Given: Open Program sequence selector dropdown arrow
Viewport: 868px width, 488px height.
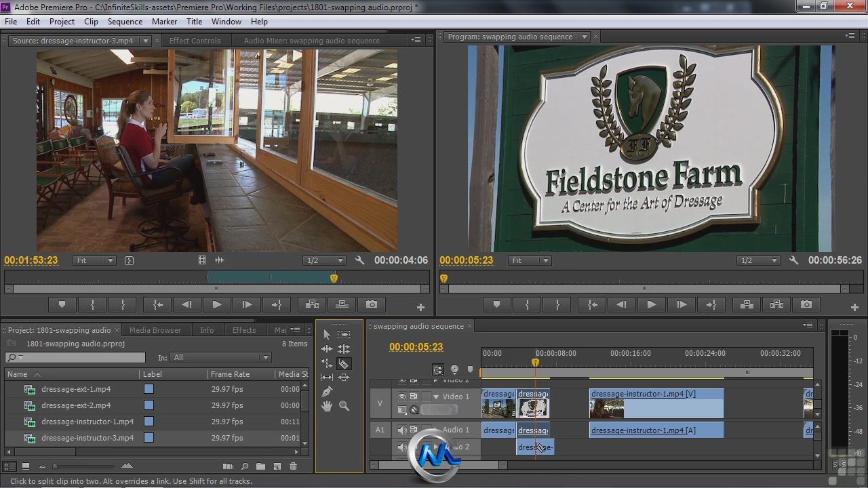Looking at the screenshot, I should [584, 37].
